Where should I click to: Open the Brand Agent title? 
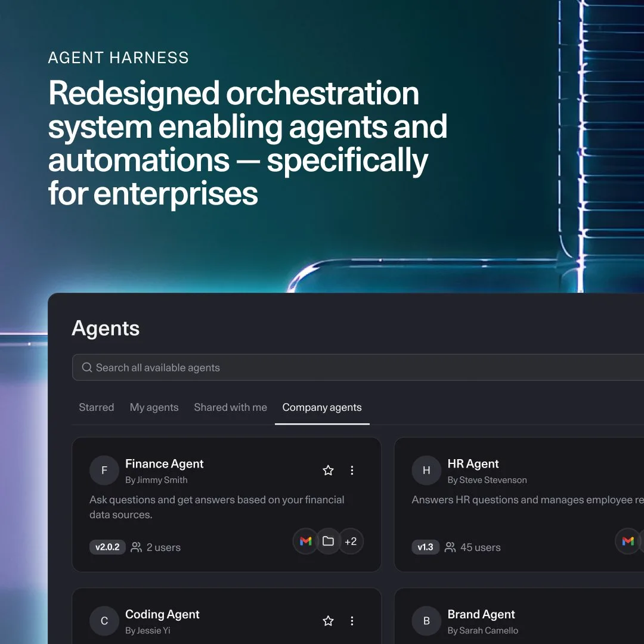click(481, 614)
